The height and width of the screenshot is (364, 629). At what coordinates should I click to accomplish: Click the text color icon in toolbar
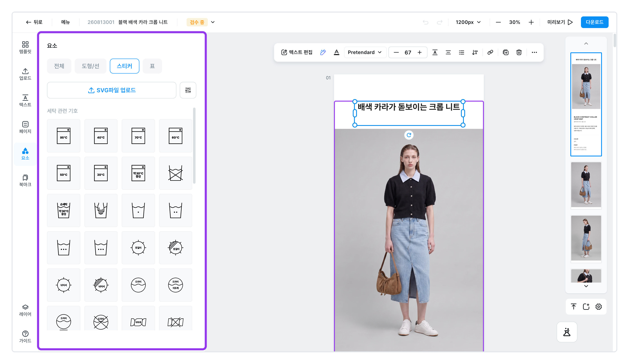pyautogui.click(x=337, y=52)
